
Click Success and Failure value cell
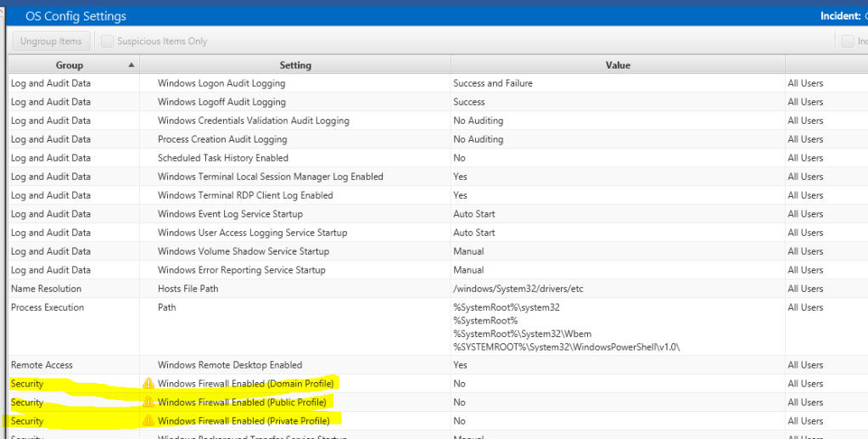click(x=493, y=83)
